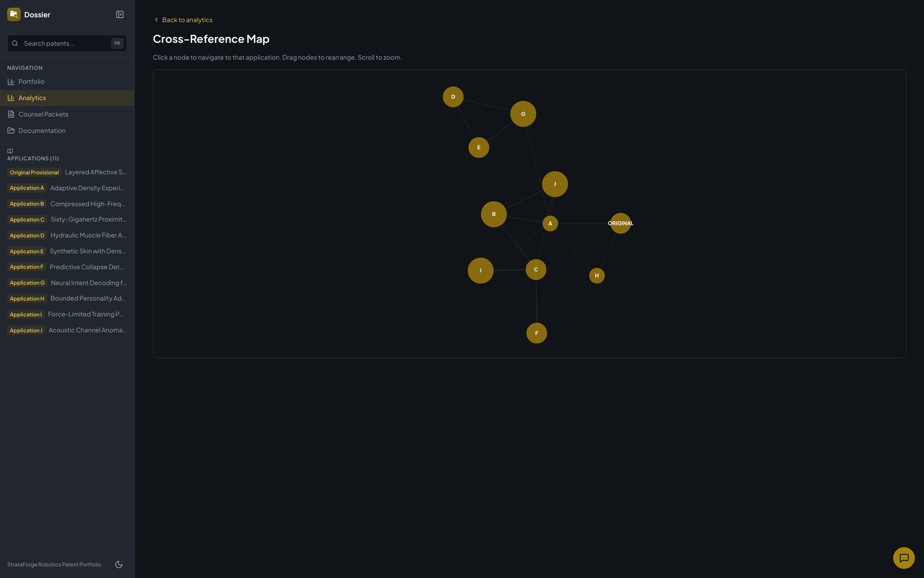The width and height of the screenshot is (924, 578).
Task: Open Application A Adaptive Density
Action: 67,188
